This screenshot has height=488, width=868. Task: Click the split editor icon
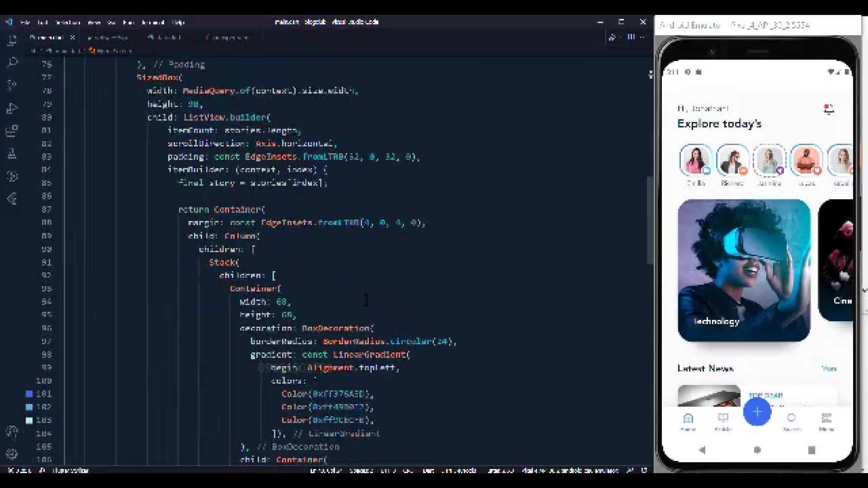[x=631, y=37]
